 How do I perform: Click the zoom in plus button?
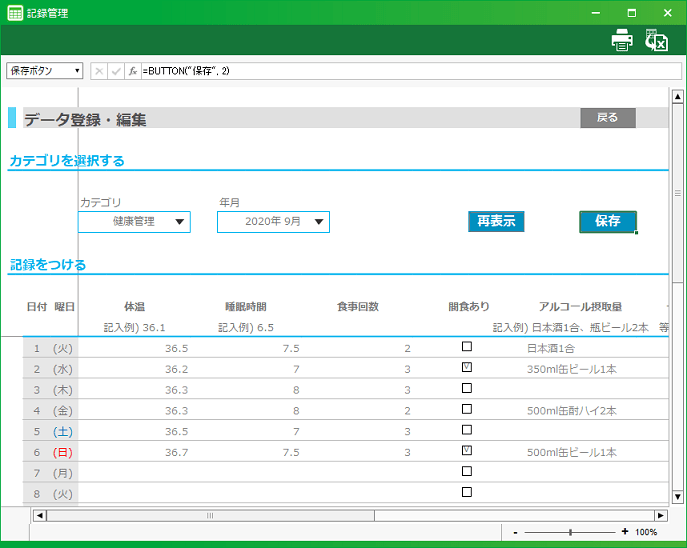[x=625, y=532]
